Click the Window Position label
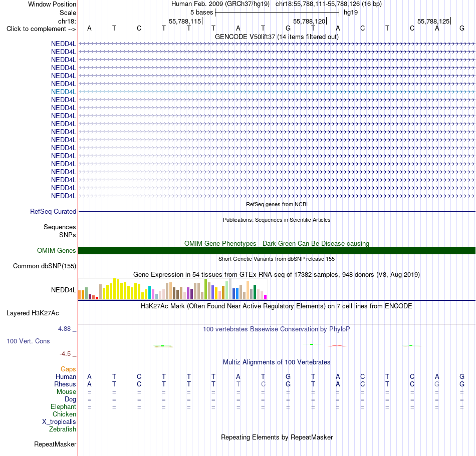The height and width of the screenshot is (456, 476). [x=52, y=4]
